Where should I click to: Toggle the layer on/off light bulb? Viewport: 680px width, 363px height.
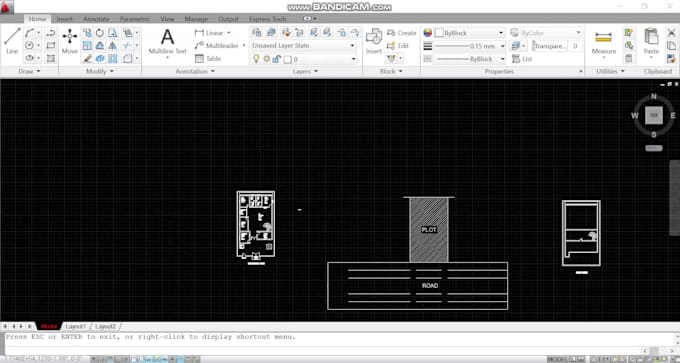click(256, 59)
